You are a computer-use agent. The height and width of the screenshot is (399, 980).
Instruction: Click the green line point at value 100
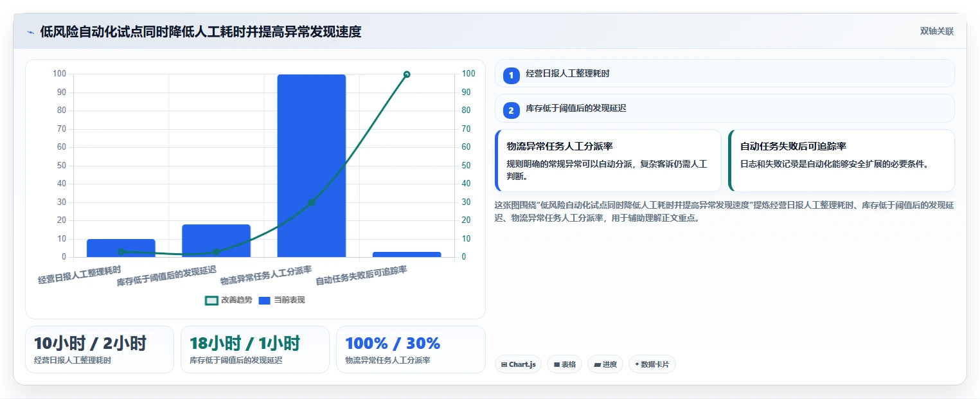pyautogui.click(x=407, y=75)
